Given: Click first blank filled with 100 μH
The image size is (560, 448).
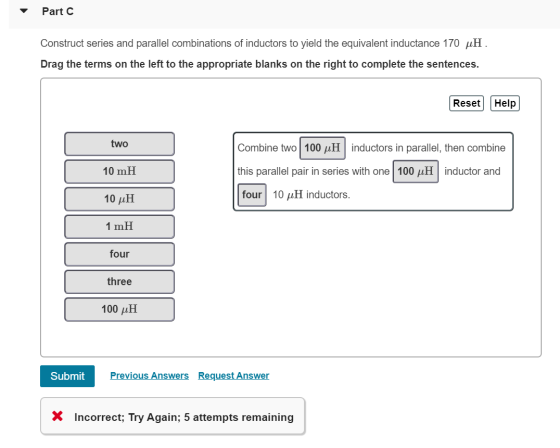Looking at the screenshot, I should click(322, 148).
